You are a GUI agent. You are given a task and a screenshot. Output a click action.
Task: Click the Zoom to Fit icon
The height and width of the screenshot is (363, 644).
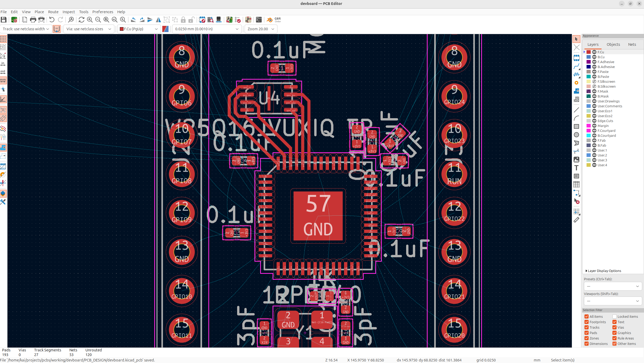(106, 20)
